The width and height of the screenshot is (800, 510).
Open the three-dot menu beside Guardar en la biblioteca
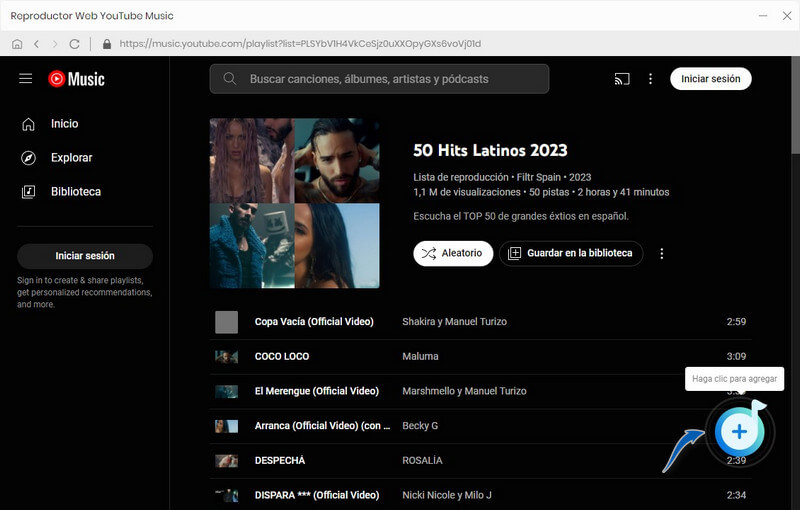pyautogui.click(x=662, y=253)
